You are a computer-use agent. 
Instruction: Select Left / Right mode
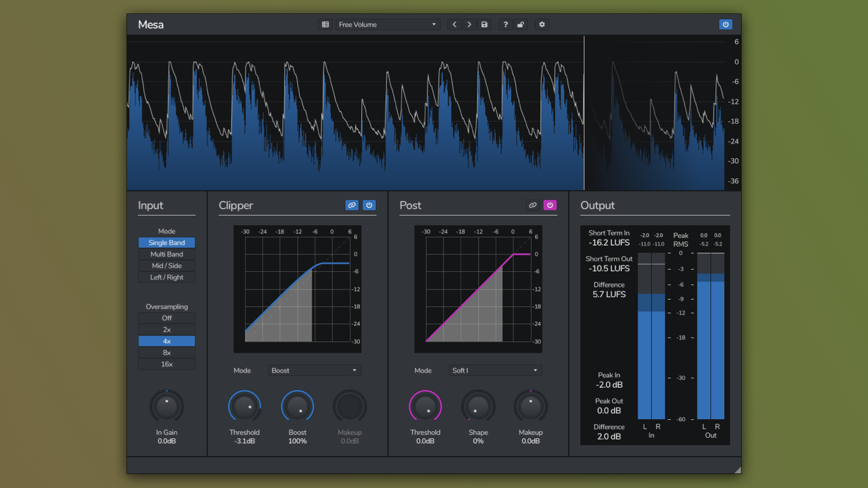tap(167, 277)
